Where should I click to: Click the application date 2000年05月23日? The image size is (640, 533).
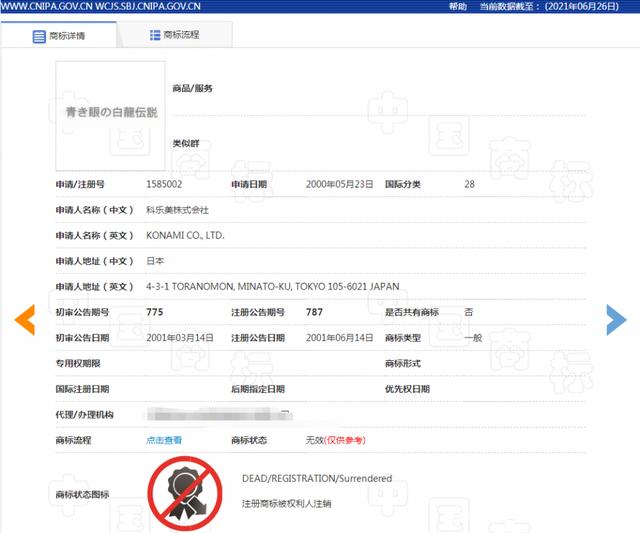click(339, 184)
